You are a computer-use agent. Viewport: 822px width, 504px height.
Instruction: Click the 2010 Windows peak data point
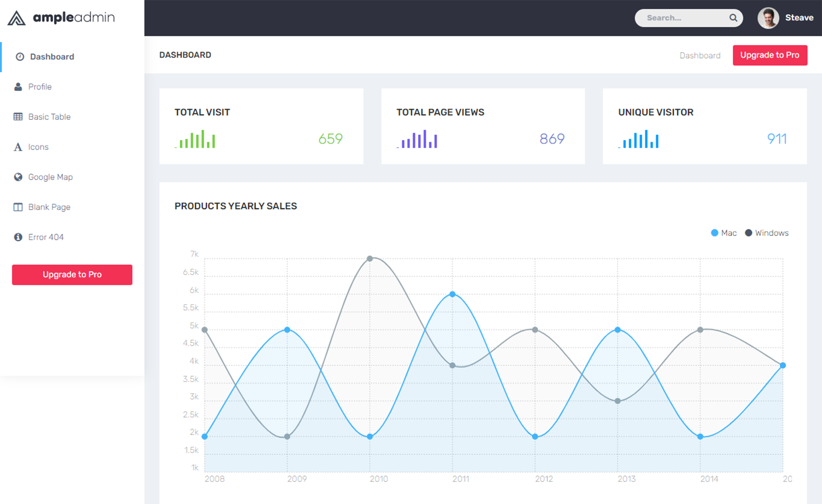point(370,258)
